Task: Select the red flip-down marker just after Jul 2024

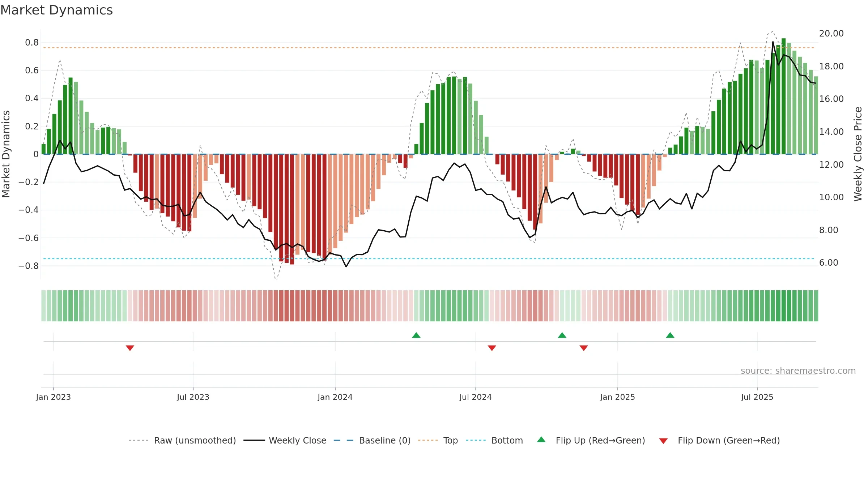Action: click(x=492, y=348)
